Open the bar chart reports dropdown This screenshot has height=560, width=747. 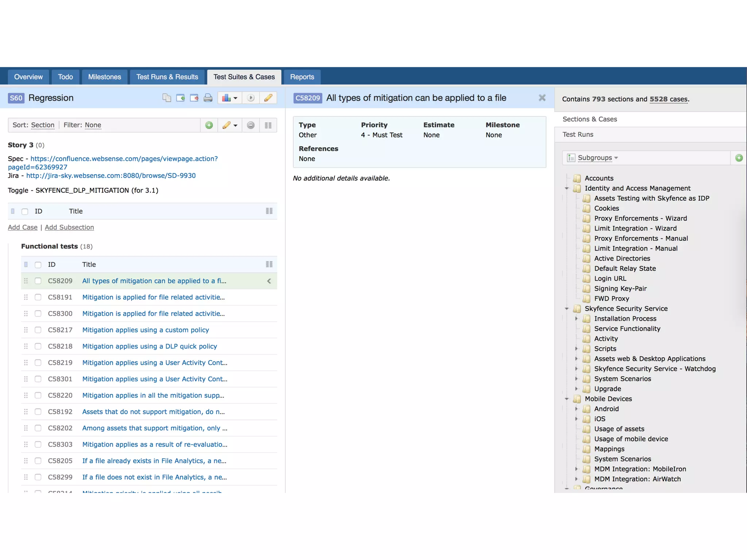pyautogui.click(x=230, y=98)
